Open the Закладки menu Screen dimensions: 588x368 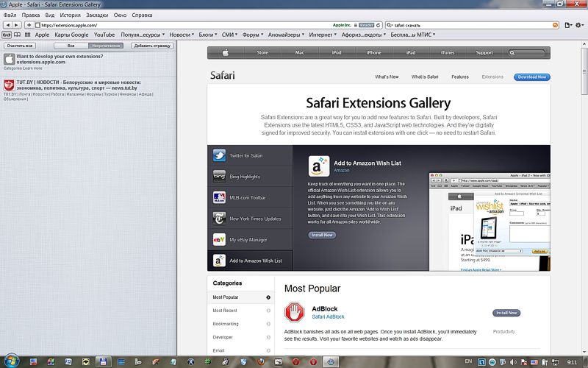(97, 15)
